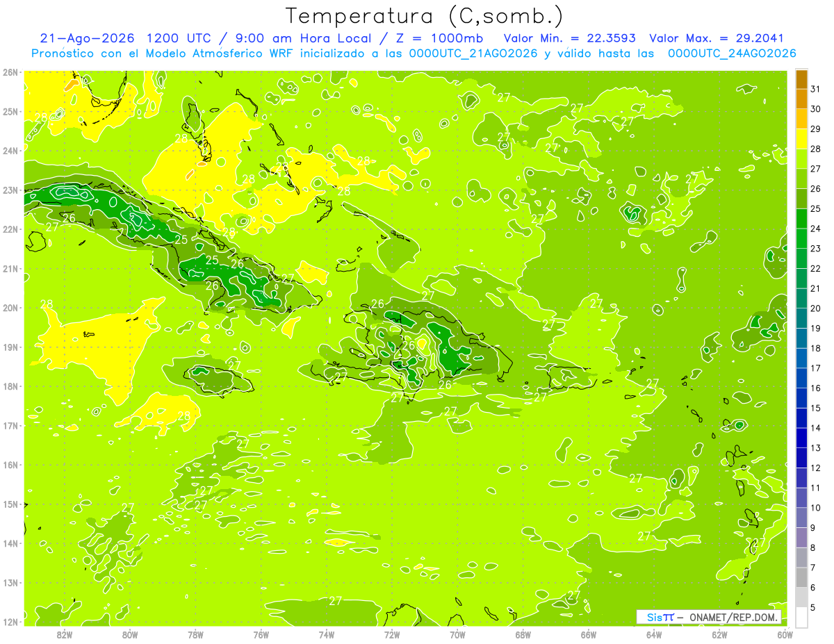
Task: Click the legend label "30"
Action: click(x=815, y=109)
